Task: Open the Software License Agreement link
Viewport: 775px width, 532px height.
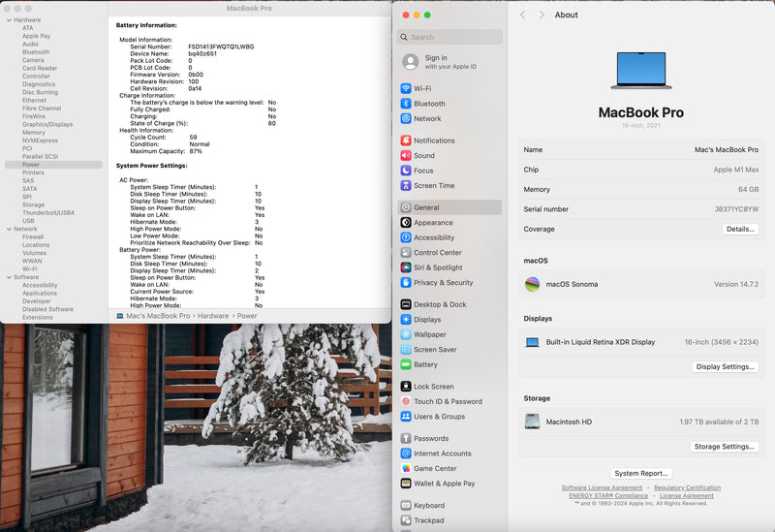Action: point(602,487)
